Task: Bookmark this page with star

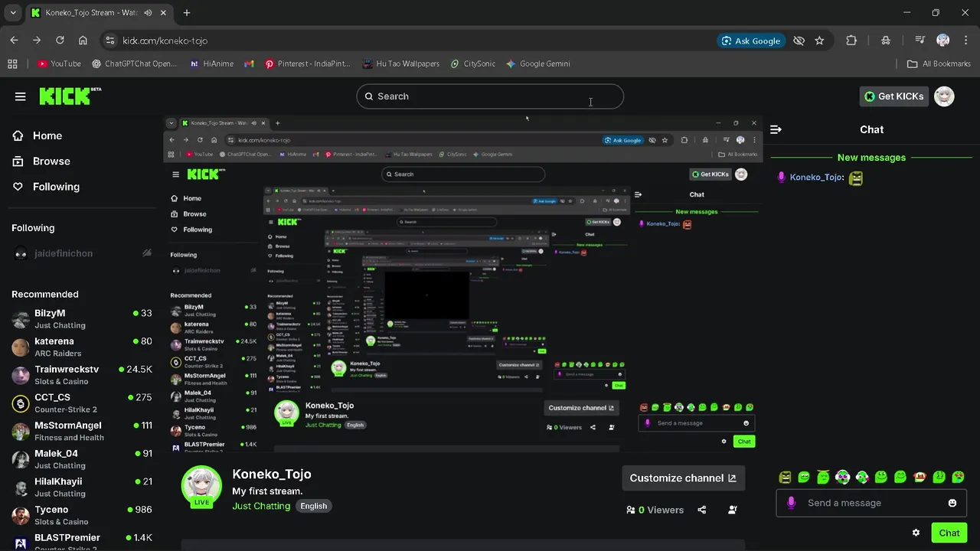Action: 819,41
